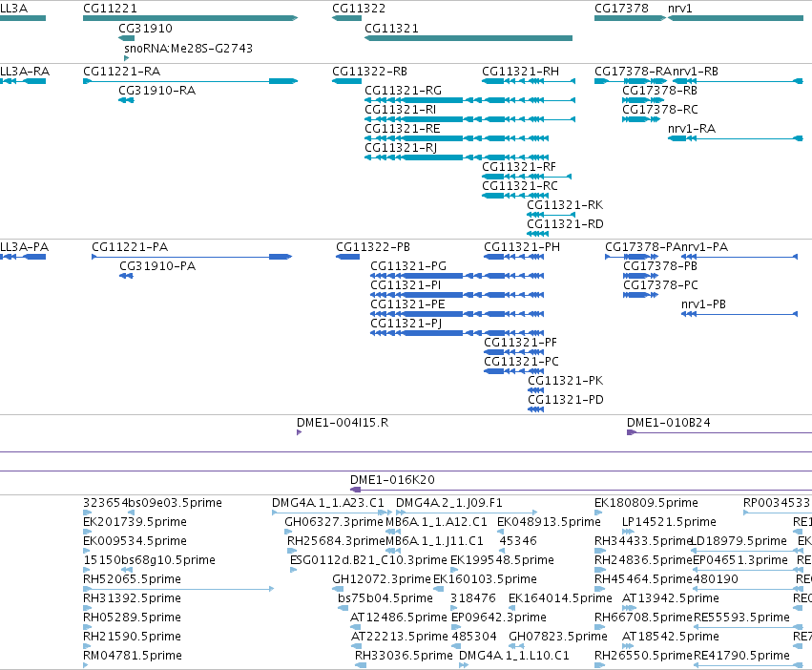Click protein CG11321-PD

pos(566,400)
